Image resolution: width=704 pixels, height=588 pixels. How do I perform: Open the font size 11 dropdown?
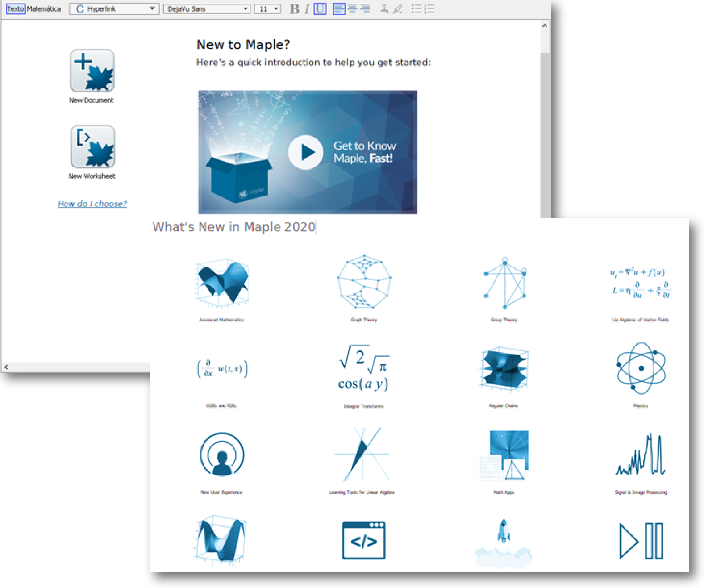[x=276, y=9]
